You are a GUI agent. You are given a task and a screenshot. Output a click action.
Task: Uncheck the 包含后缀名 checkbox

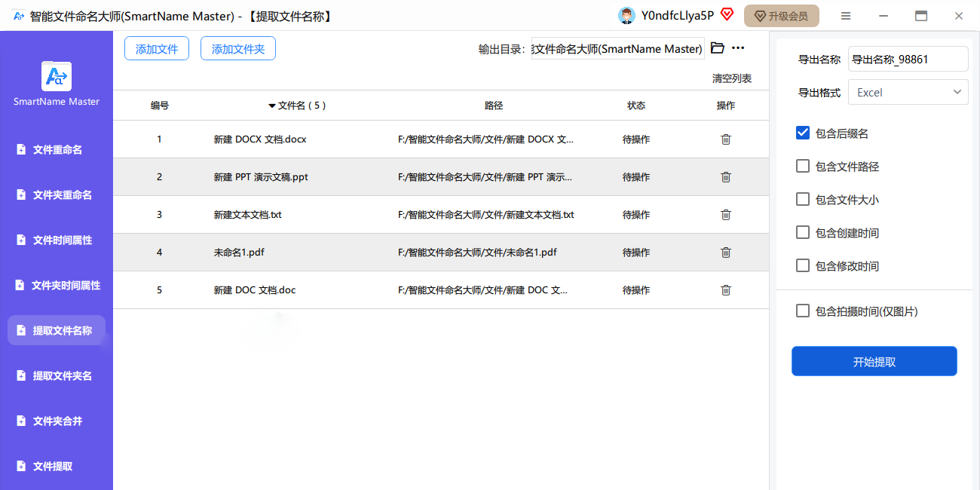(803, 133)
